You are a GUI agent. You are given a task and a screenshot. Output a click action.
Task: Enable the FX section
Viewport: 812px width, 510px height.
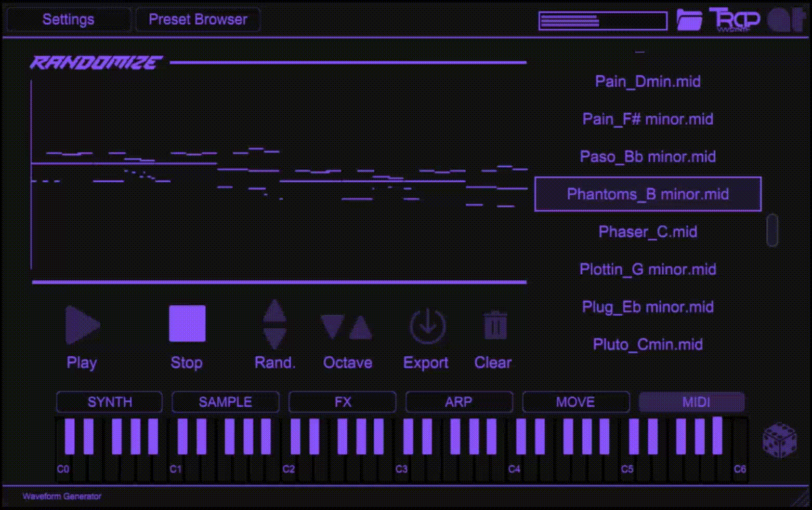pyautogui.click(x=342, y=401)
